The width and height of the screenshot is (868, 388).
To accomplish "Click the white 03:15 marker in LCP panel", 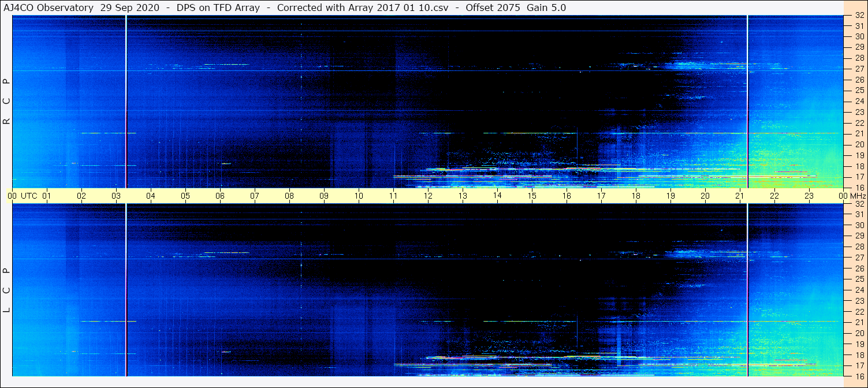I will 126,290.
